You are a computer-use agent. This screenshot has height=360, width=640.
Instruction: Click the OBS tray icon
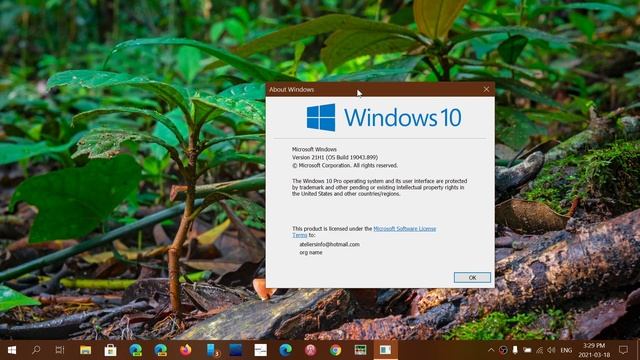pyautogui.click(x=503, y=350)
